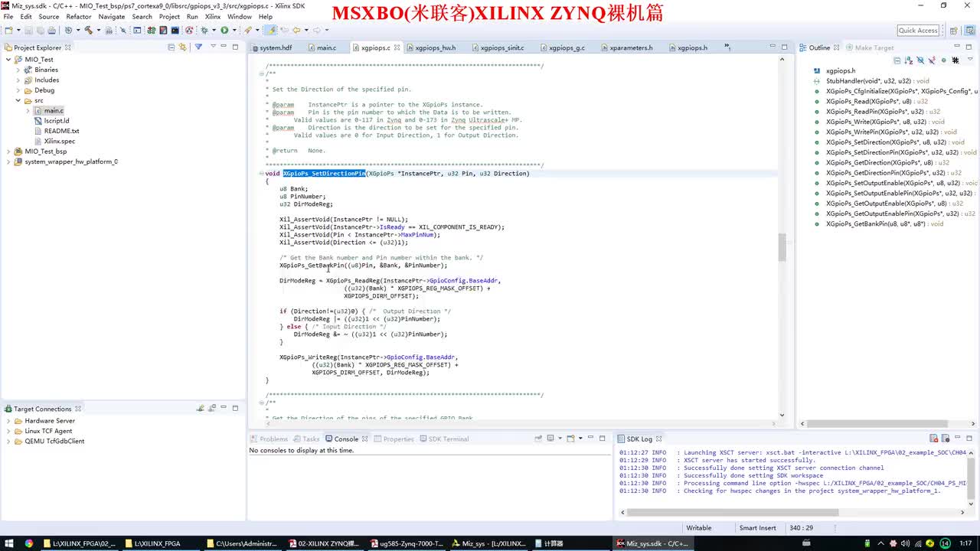This screenshot has height=551, width=980.
Task: Click the New file toolbar icon
Action: (9, 30)
